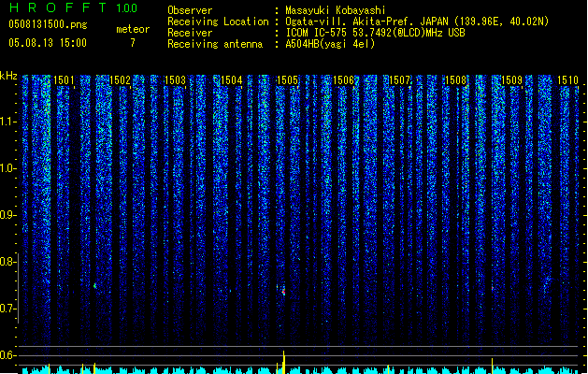
Task: Select the ICOM IC-575 receiver text
Action: coord(375,33)
